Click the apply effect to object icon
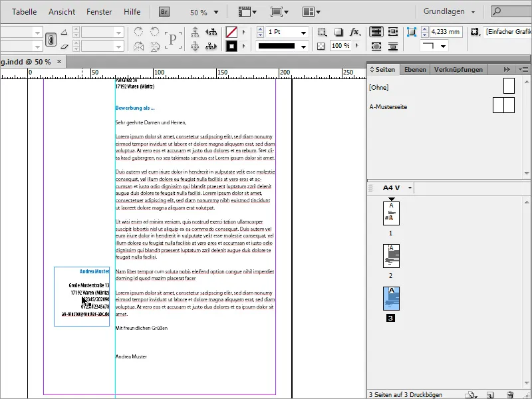This screenshot has width=532, height=399. tap(321, 32)
